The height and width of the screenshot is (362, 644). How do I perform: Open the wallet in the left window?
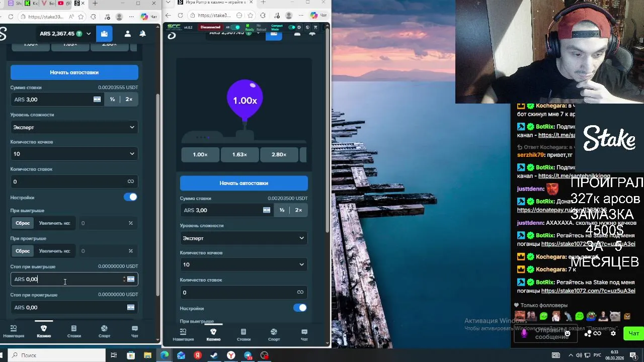click(x=104, y=34)
